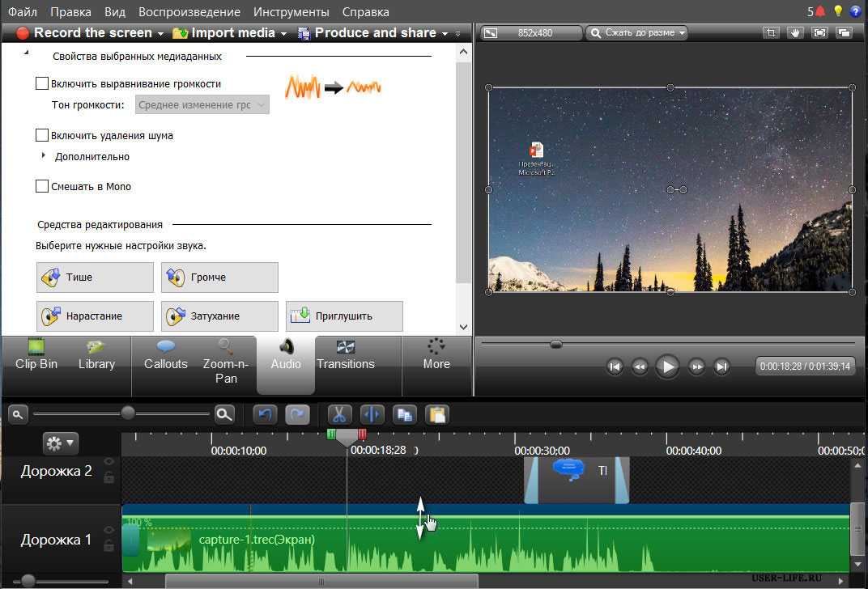
Task: Jump to previous clip button
Action: (615, 367)
